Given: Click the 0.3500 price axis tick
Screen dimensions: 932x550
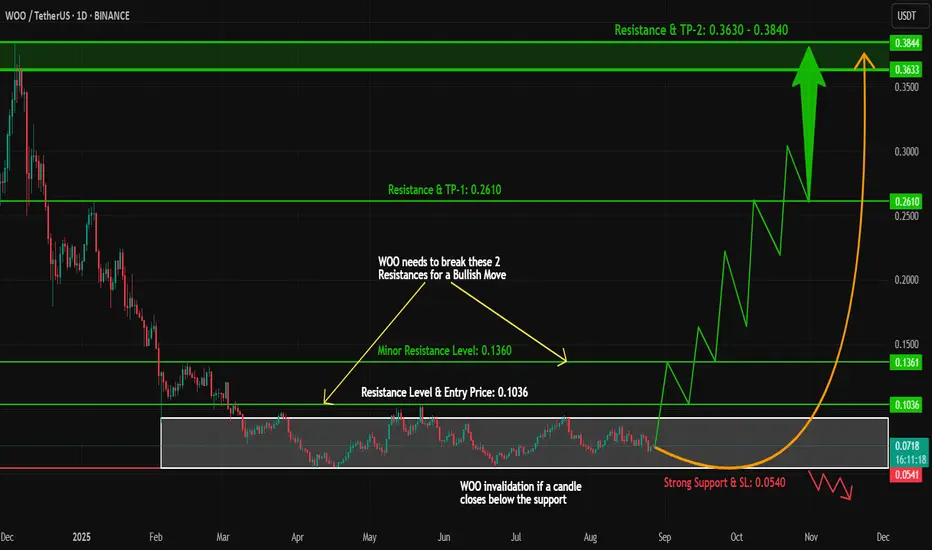Looking at the screenshot, I should point(906,87).
